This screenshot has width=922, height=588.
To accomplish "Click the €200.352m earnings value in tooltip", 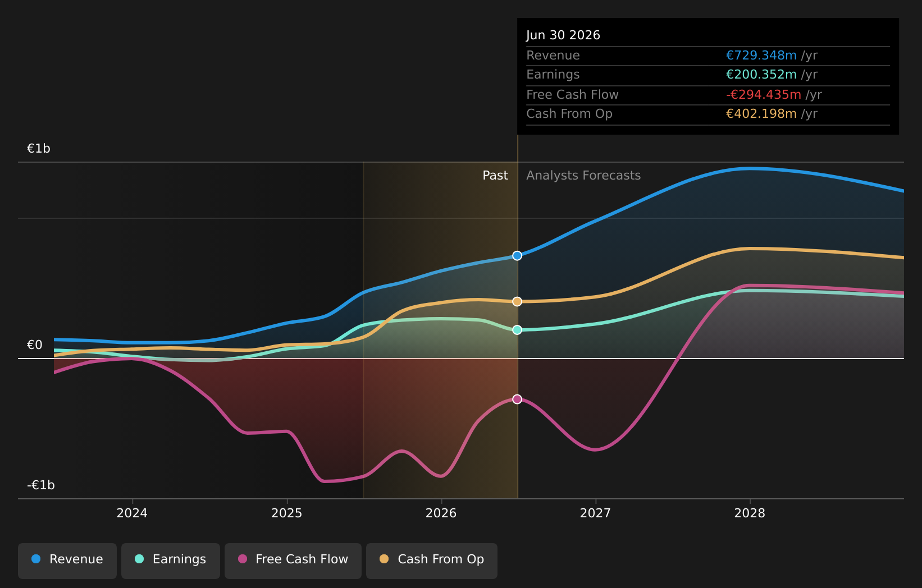I will [761, 75].
